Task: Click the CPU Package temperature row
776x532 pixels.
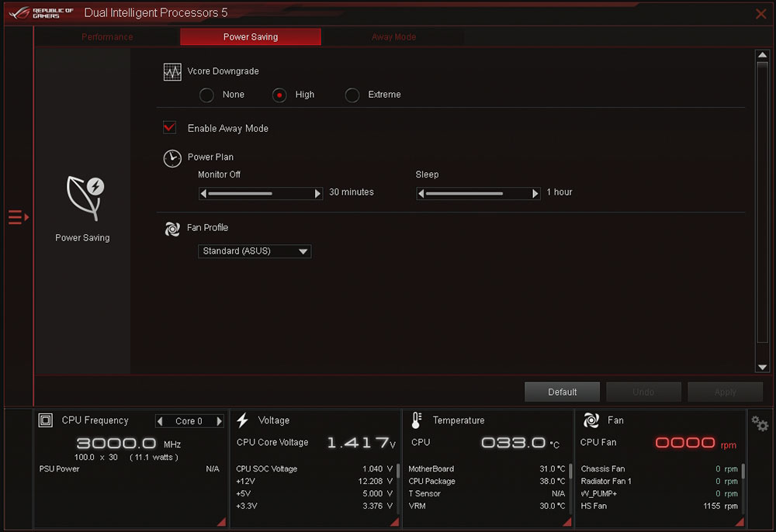Action: point(487,481)
